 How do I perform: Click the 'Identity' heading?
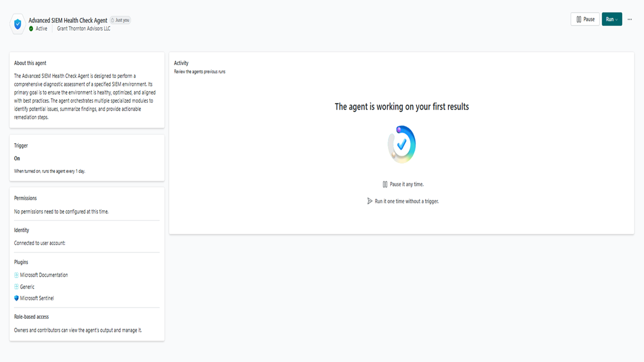[22, 230]
